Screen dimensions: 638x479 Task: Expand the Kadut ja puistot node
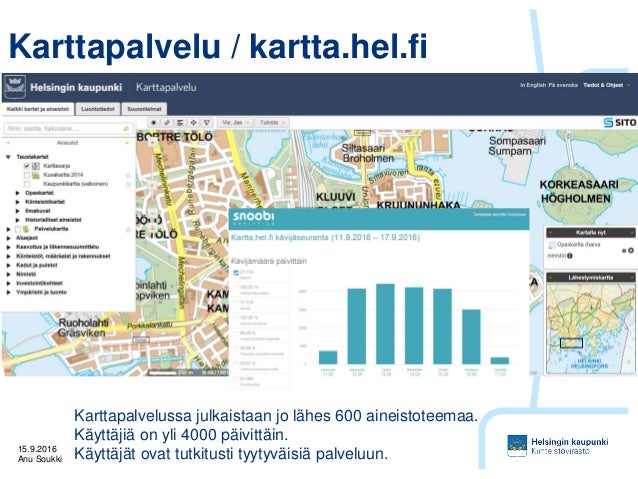pyautogui.click(x=9, y=265)
